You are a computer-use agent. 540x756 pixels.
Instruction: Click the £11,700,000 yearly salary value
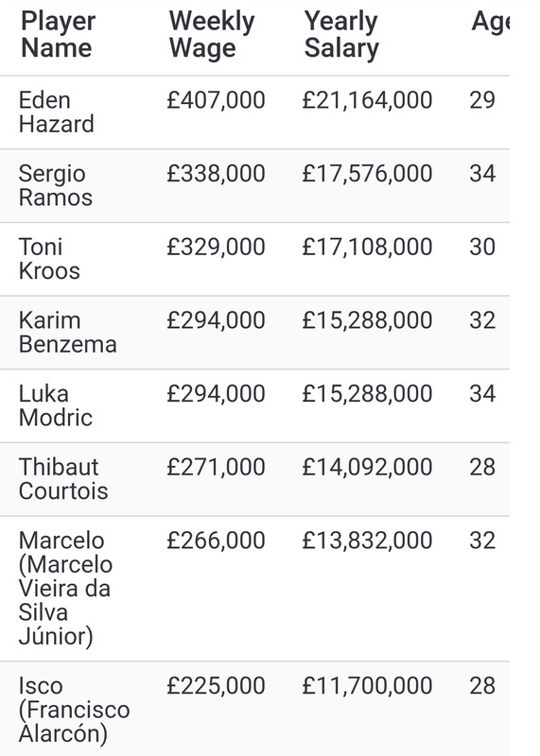click(x=367, y=686)
